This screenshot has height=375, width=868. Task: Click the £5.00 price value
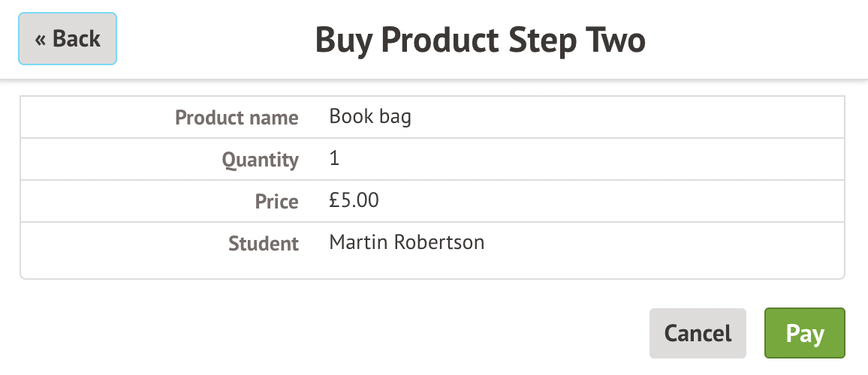click(354, 201)
